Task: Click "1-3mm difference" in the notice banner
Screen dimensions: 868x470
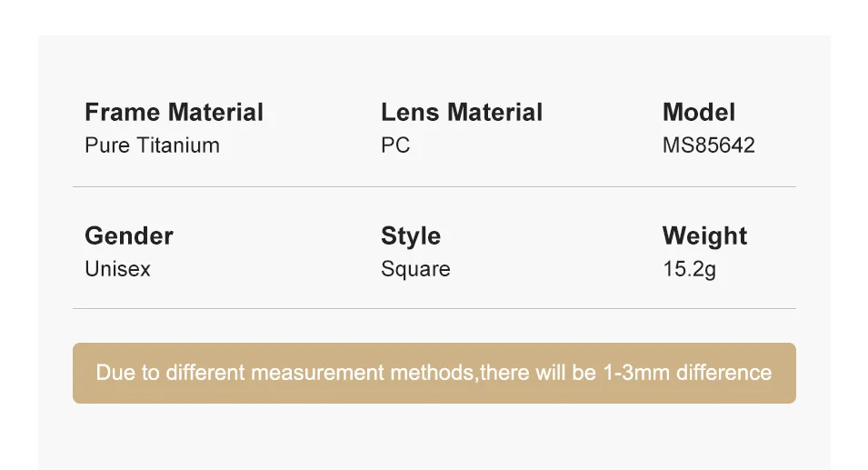Action: (x=687, y=373)
